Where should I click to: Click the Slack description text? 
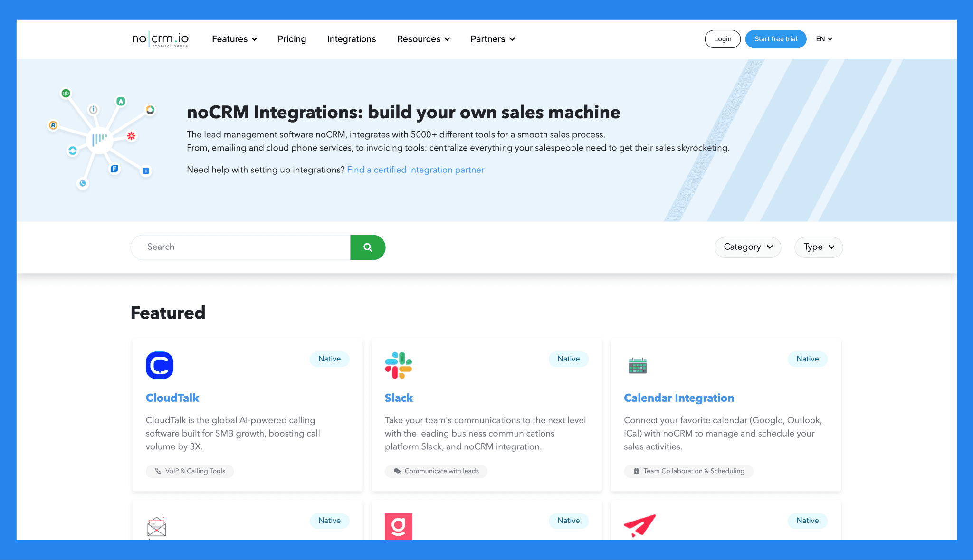tap(485, 433)
